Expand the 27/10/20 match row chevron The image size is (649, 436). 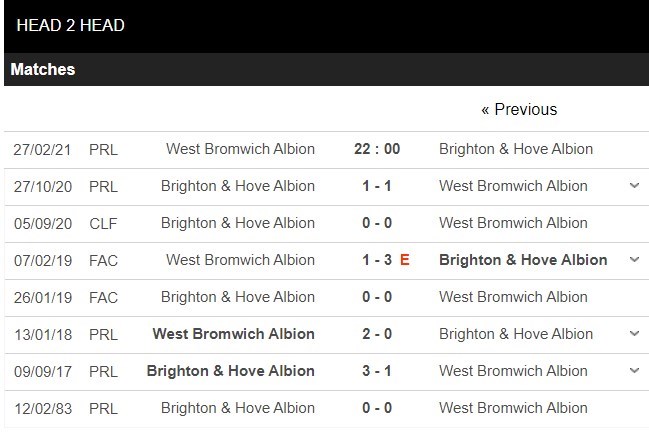634,186
